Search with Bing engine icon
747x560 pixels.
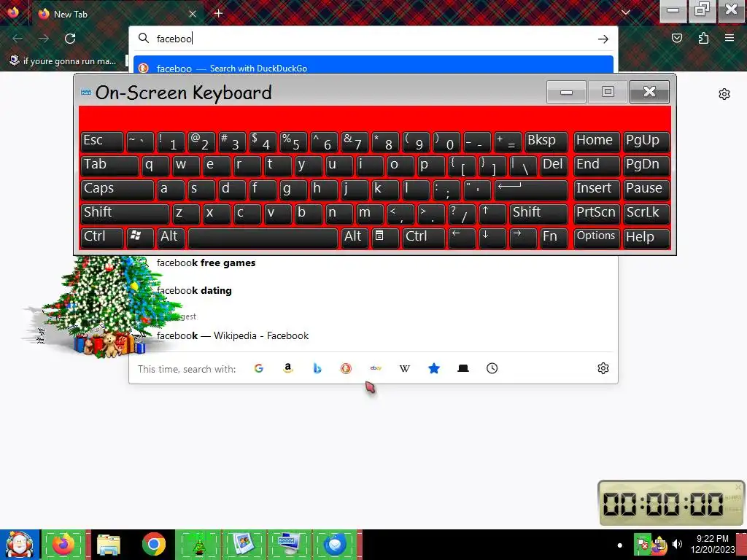coord(317,368)
